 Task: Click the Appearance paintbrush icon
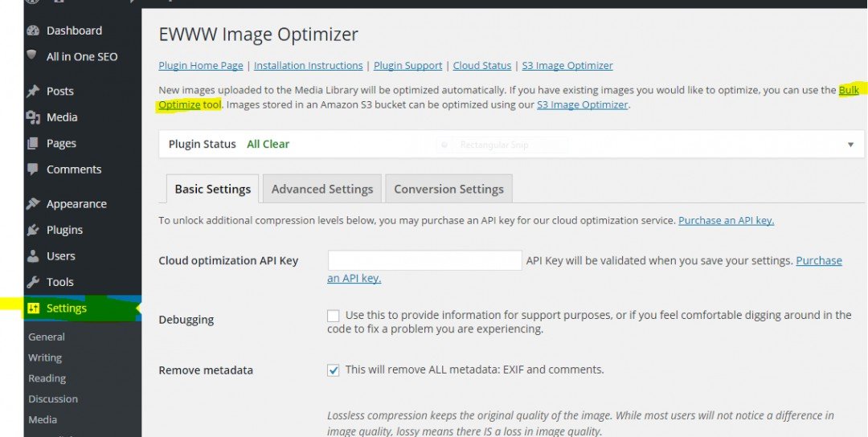tap(33, 203)
